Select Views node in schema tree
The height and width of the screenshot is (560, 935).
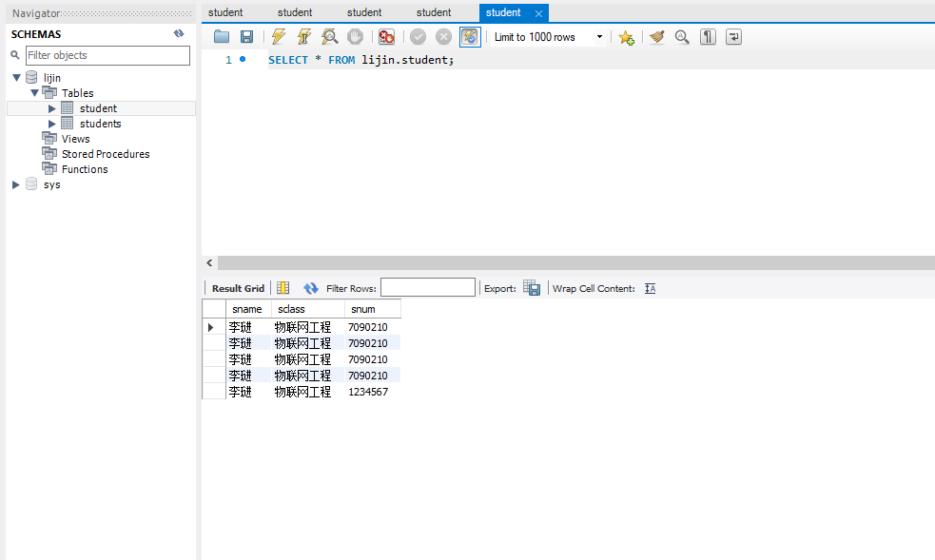click(x=76, y=139)
